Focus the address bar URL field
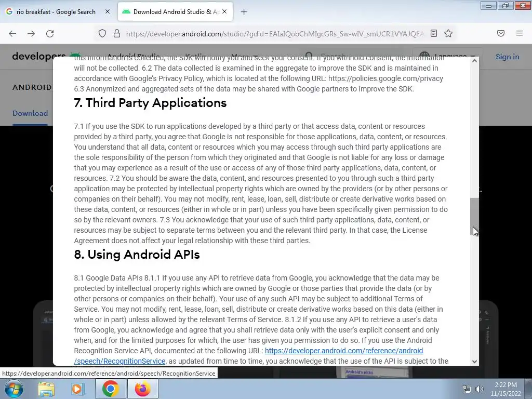Image resolution: width=532 pixels, height=399 pixels. (x=275, y=34)
